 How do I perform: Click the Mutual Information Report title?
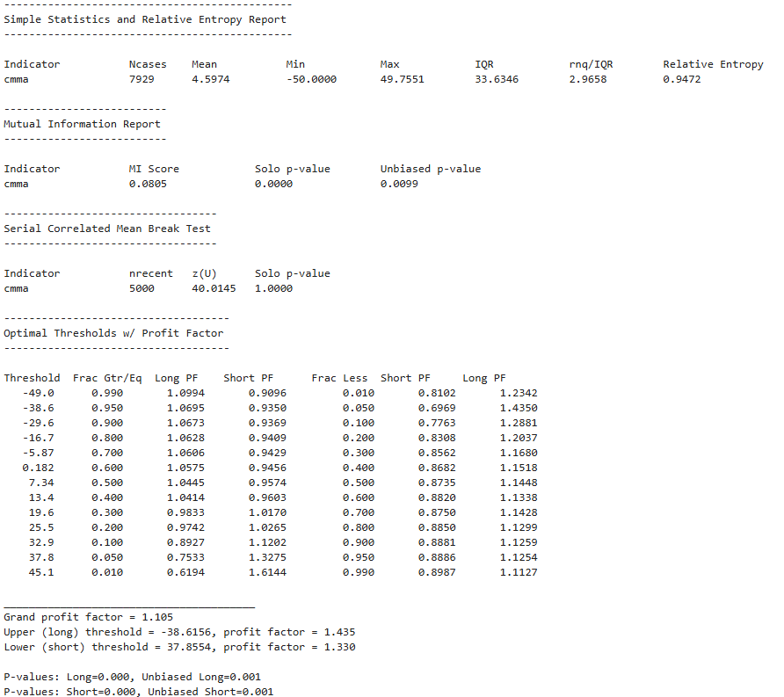click(80, 123)
